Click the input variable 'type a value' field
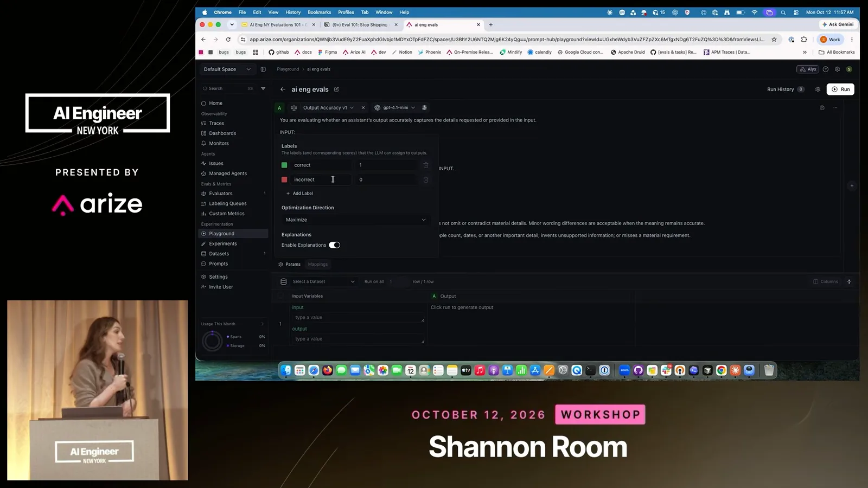Screen dimensions: 868x488 pyautogui.click(x=358, y=318)
